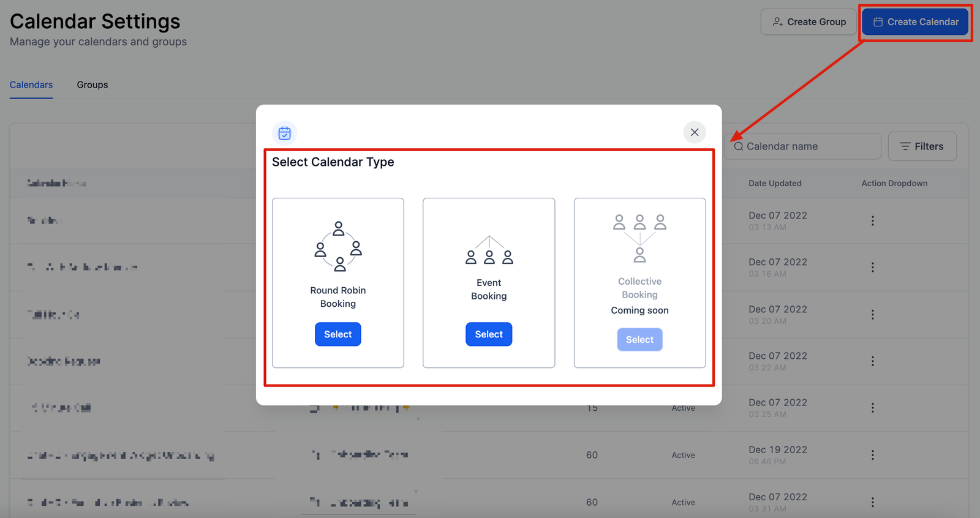Screen dimensions: 980x518
Task: Open the Filters panel
Action: (922, 146)
